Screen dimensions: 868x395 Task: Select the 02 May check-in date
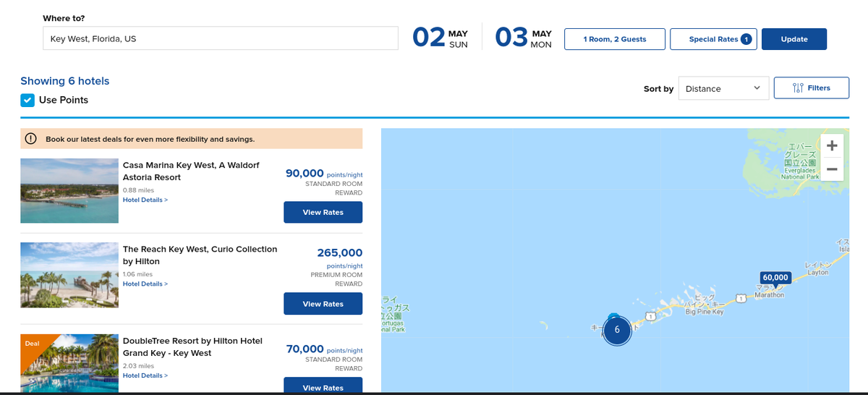pos(441,38)
